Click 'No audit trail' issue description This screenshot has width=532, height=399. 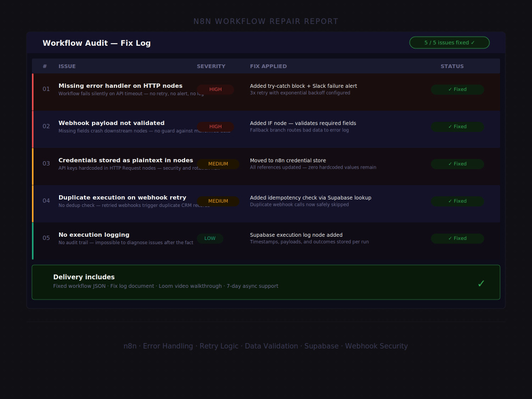click(x=126, y=243)
